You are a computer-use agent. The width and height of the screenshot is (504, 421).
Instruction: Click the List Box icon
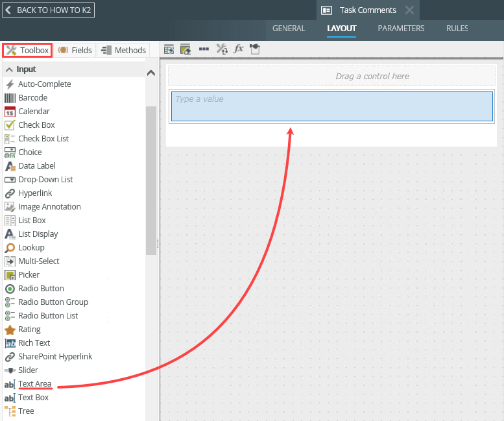[10, 221]
